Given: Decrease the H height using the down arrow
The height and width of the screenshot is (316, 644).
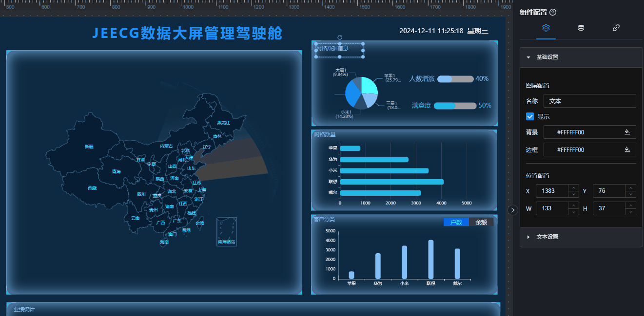Looking at the screenshot, I should pos(631,212).
